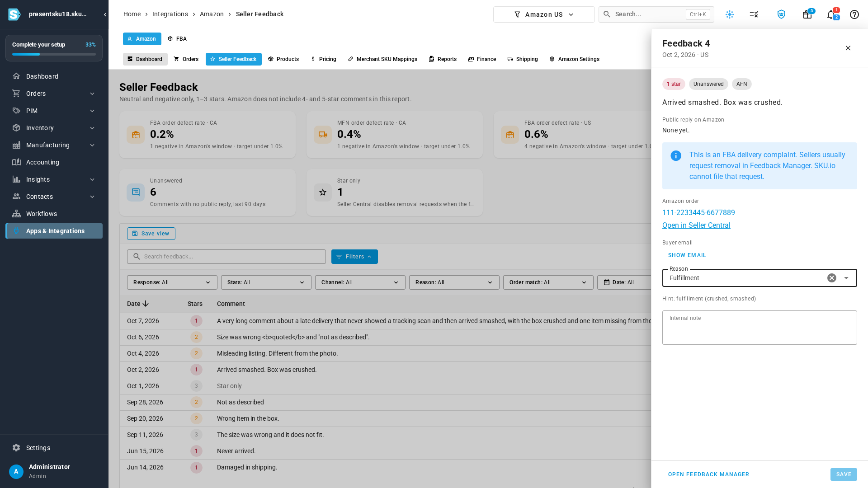Screen dimensions: 868x488
Task: Switch to the Merchant SKU Mappings tab
Action: point(382,59)
